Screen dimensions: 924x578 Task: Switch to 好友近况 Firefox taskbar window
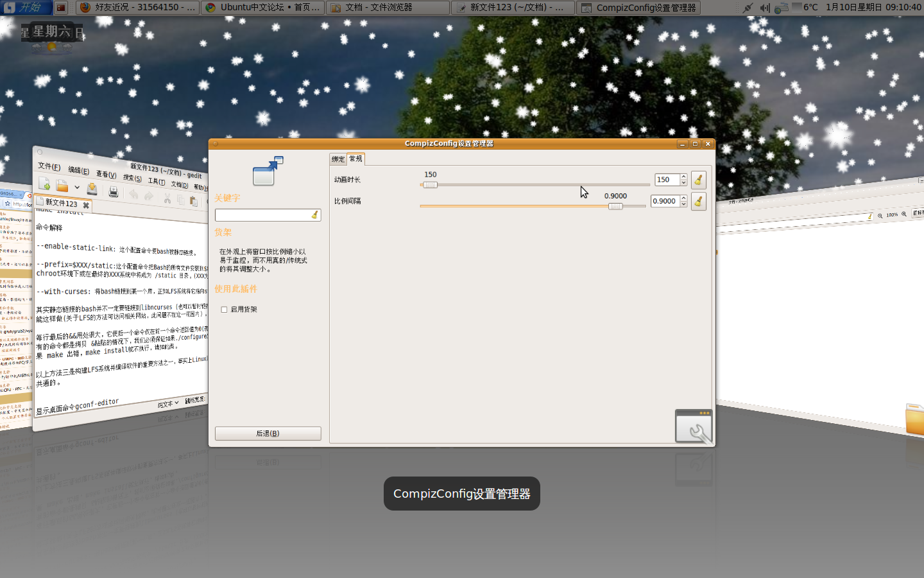pyautogui.click(x=137, y=8)
